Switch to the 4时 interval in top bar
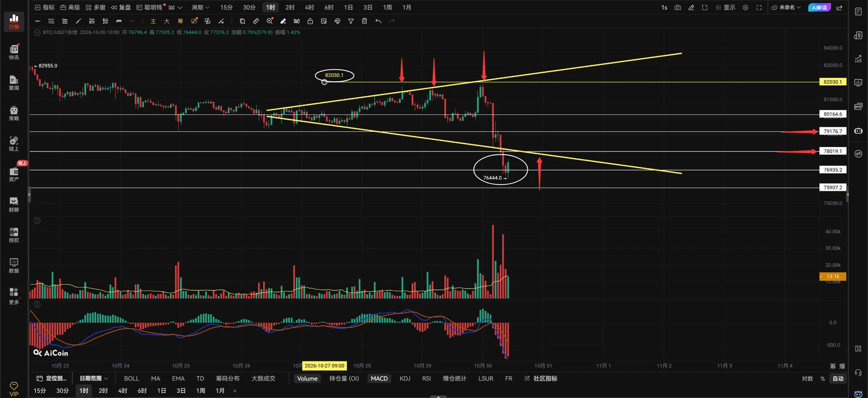Viewport: 868px width, 398px height. tap(309, 8)
